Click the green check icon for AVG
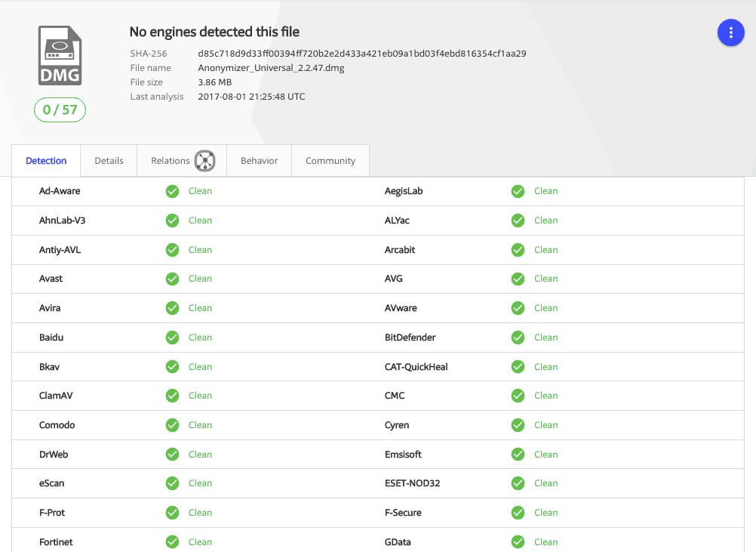Viewport: 756px width, 552px height. click(518, 279)
